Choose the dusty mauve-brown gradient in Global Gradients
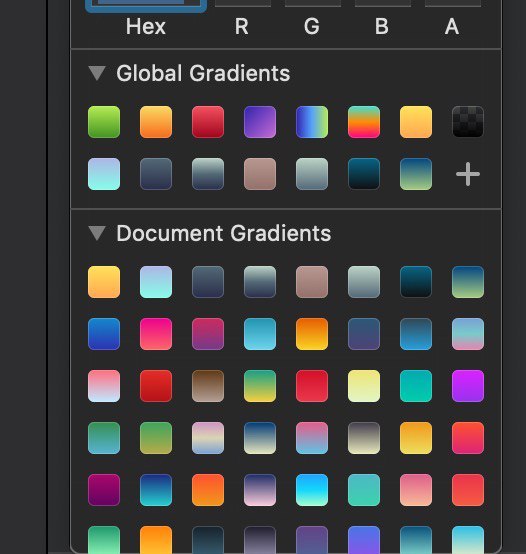The width and height of the screenshot is (526, 554). coord(260,174)
